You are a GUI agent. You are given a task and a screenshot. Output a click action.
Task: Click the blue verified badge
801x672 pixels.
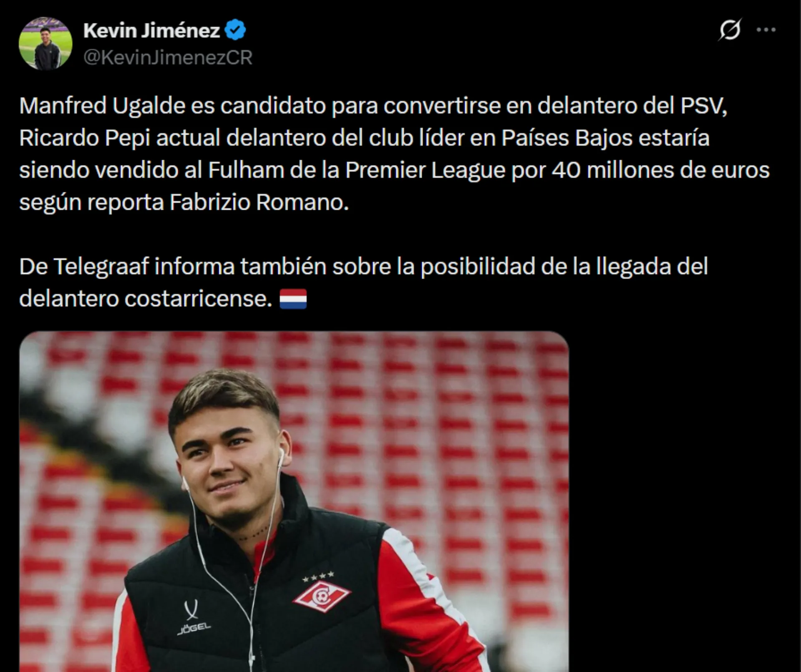point(235,30)
